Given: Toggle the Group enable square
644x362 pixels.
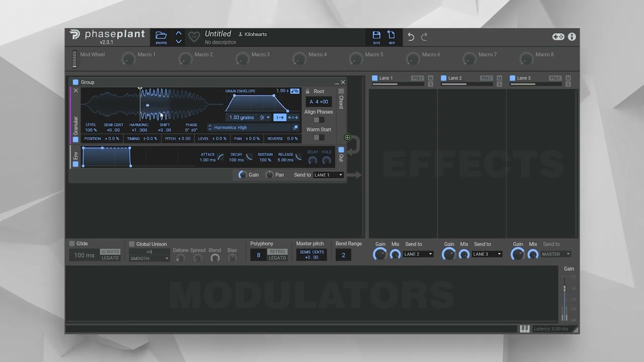Looking at the screenshot, I should (75, 82).
